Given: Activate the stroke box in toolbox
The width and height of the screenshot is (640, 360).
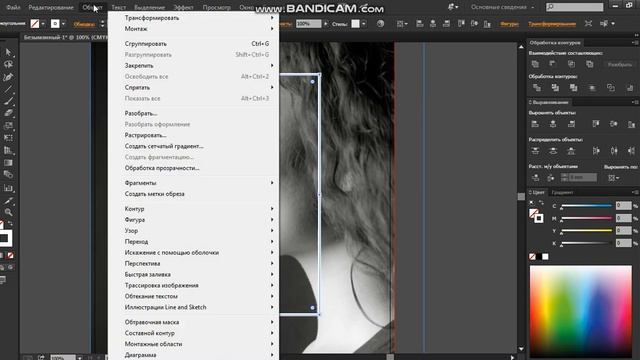Looking at the screenshot, I should pos(6,238).
